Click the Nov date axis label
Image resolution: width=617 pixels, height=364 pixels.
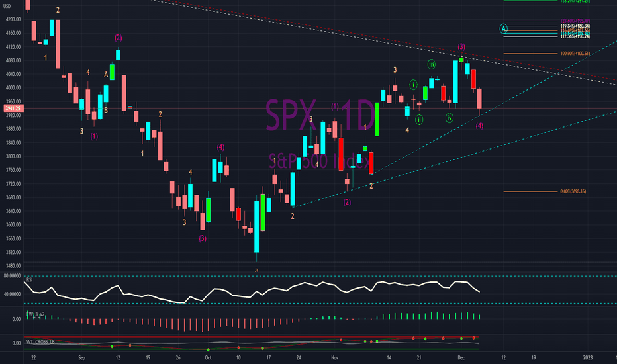pos(334,357)
